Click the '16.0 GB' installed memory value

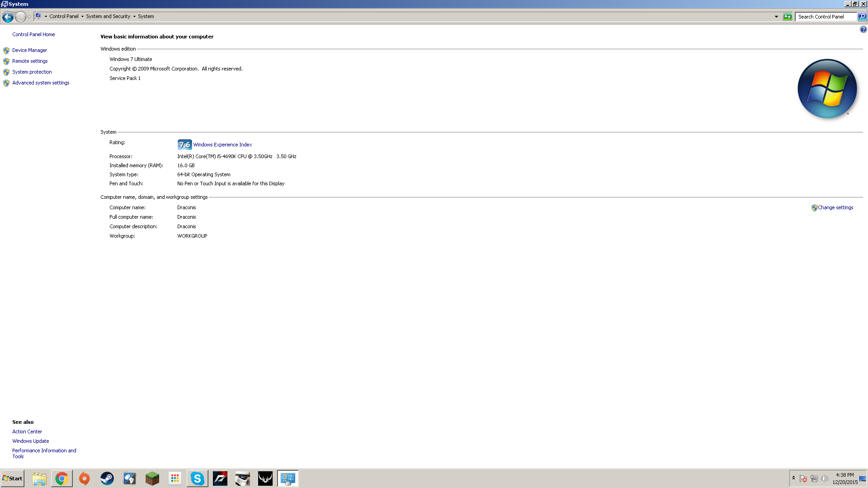[x=186, y=165]
